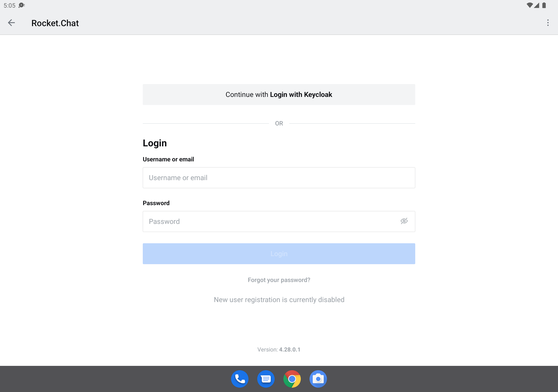Screen dimensions: 558x392
Task: Tap the cellular signal status icon
Action: [537, 5]
